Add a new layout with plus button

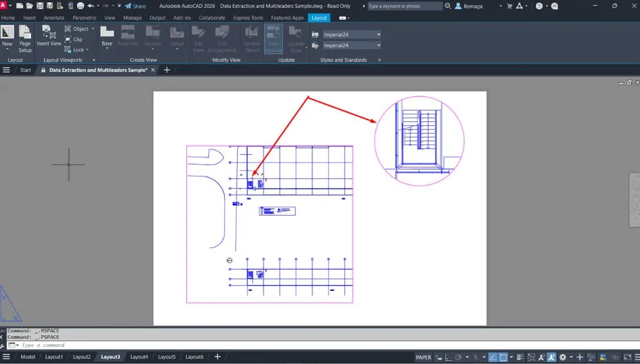218,357
